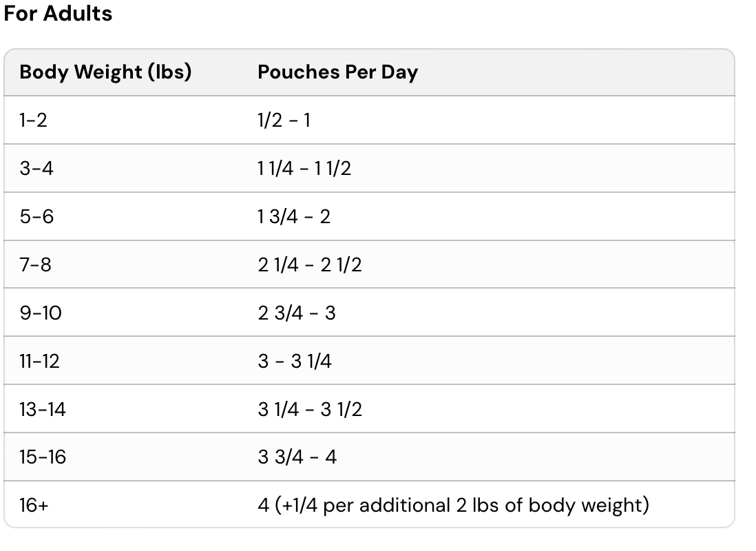The height and width of the screenshot is (551, 756).
Task: Select the "3 3/4 - 4" pouches value
Action: pyautogui.click(x=297, y=457)
